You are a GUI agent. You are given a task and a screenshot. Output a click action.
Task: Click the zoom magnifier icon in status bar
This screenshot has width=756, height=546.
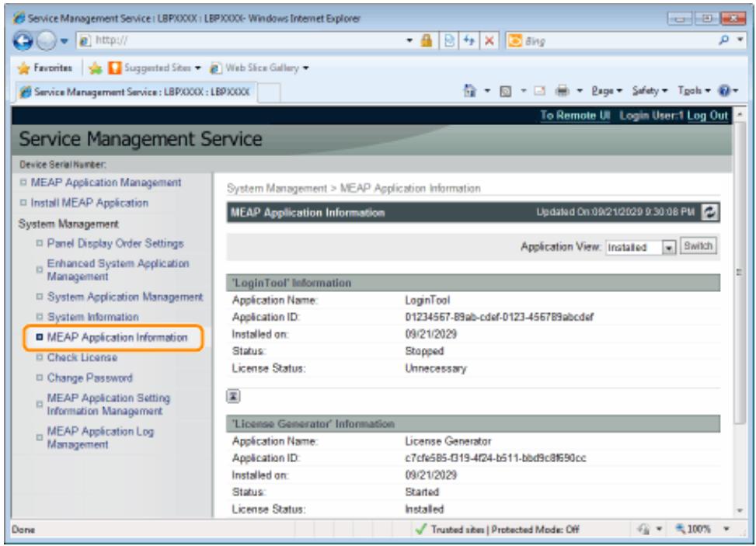680,529
